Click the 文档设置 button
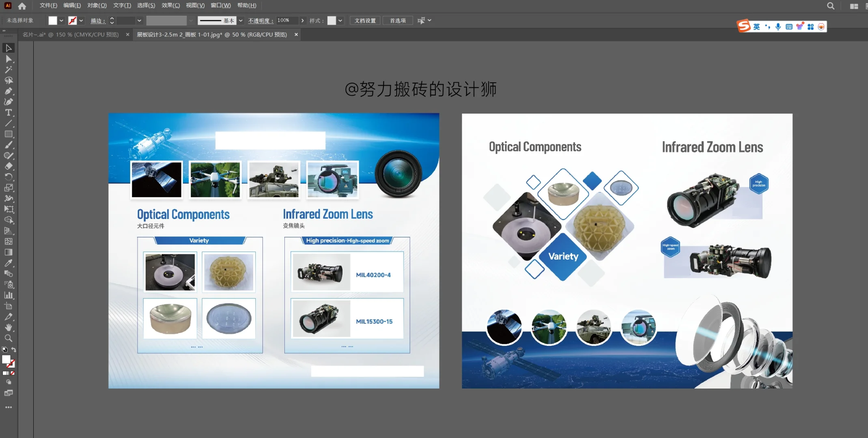Screen dimensions: 868x438 364,20
